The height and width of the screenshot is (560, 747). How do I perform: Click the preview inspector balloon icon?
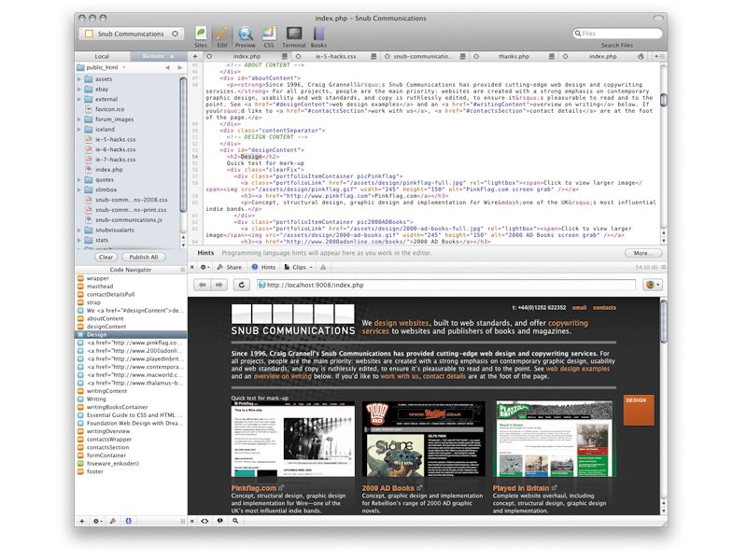[220, 521]
